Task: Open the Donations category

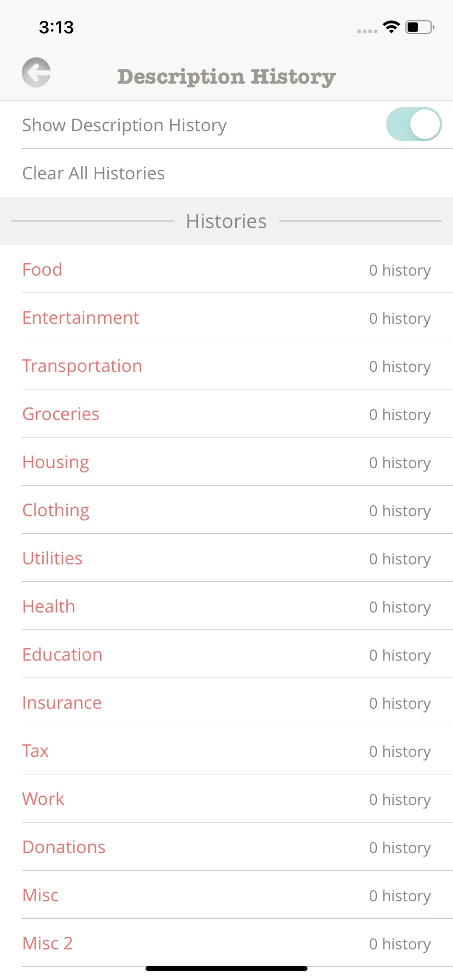Action: tap(226, 847)
